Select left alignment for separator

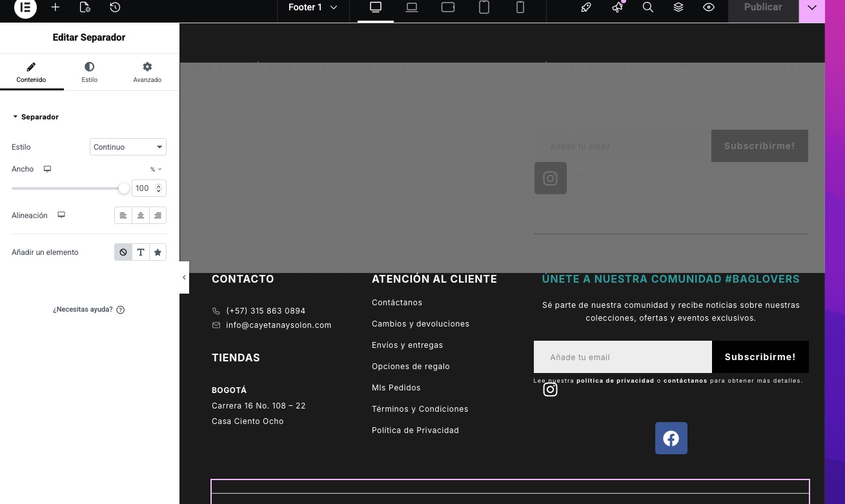point(123,216)
